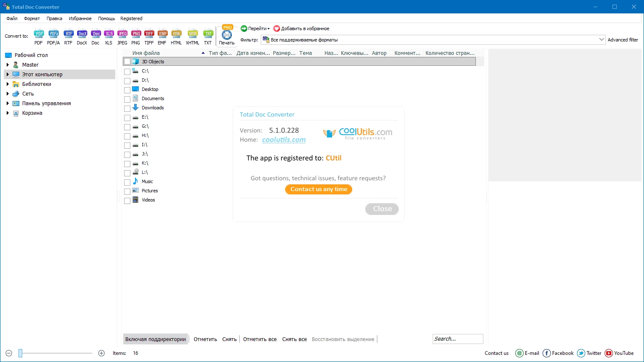Open the Downloads folder row
The height and width of the screenshot is (362, 644).
point(153,108)
